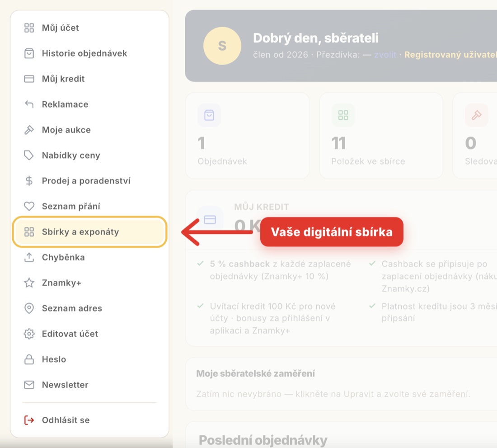Click the dollar icon for Prodej a poradenství
The image size is (497, 448).
29,181
